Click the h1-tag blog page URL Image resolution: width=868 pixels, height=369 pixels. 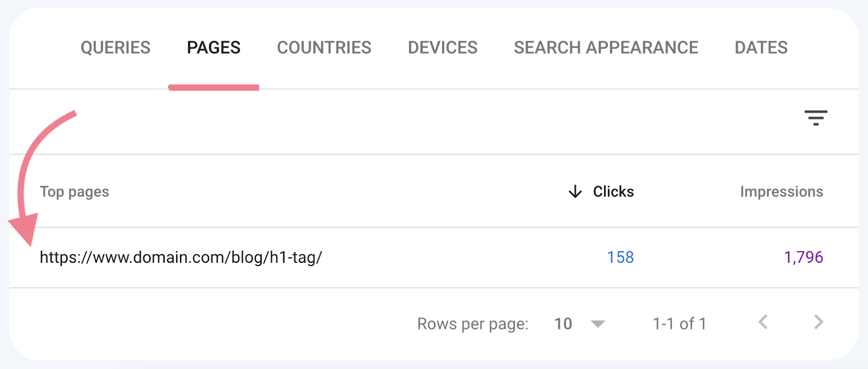click(x=181, y=257)
